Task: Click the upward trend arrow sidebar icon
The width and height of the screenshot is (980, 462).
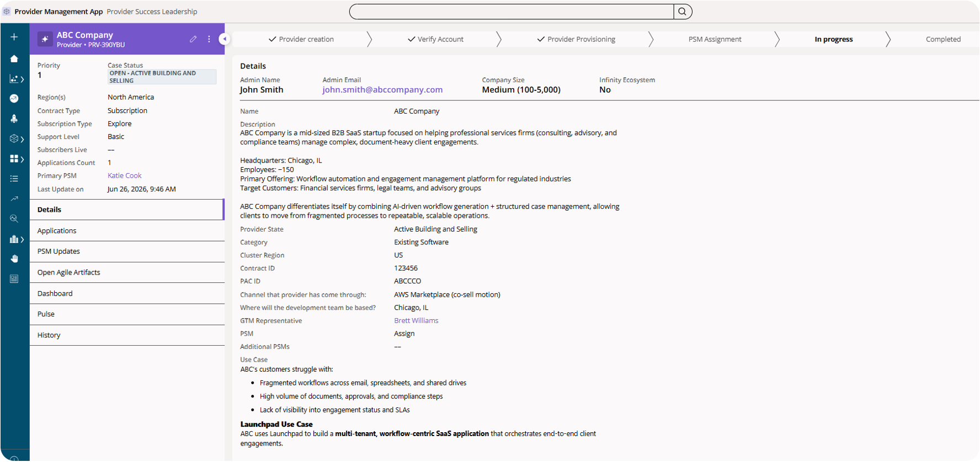Action: point(14,198)
